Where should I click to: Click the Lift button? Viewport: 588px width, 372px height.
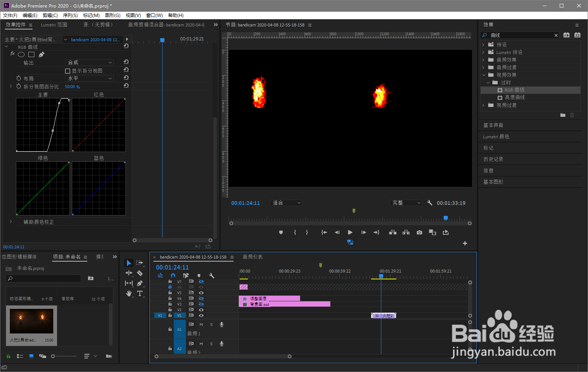click(393, 232)
